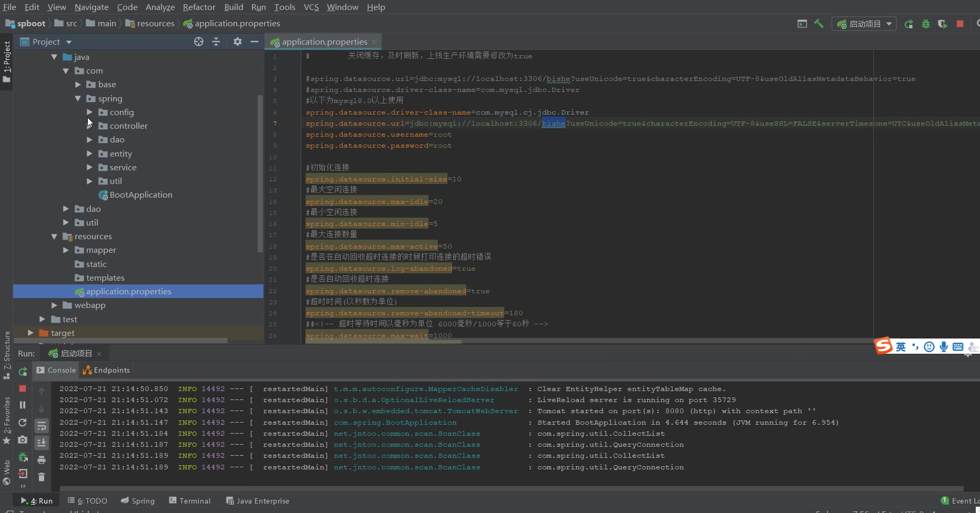Image resolution: width=980 pixels, height=513 pixels.
Task: Expand the controller folder in project tree
Action: click(x=89, y=126)
